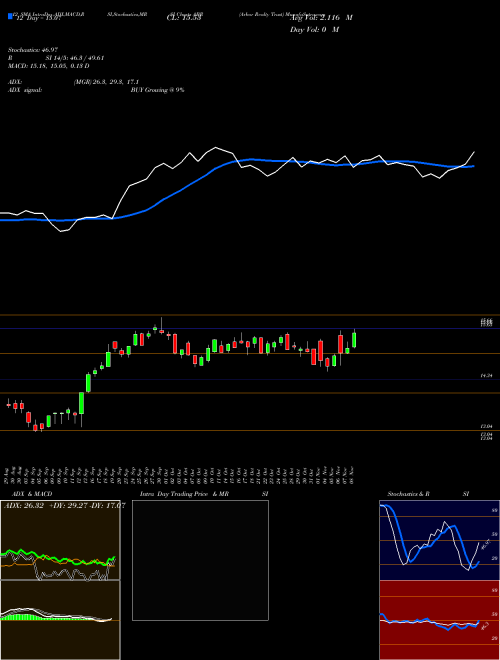Viewport: 500px width, 660px height.
Task: Select the 'Stochastics: 46.97' readout
Action: pyautogui.click(x=32, y=51)
